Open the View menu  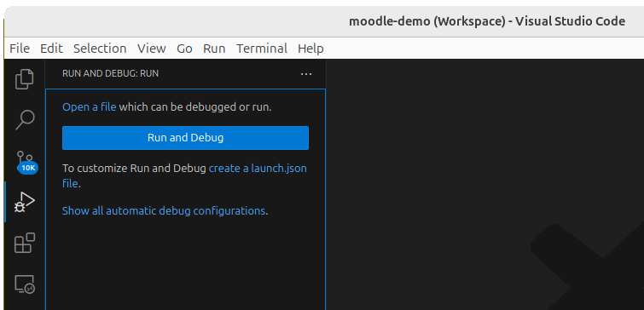[x=152, y=49]
